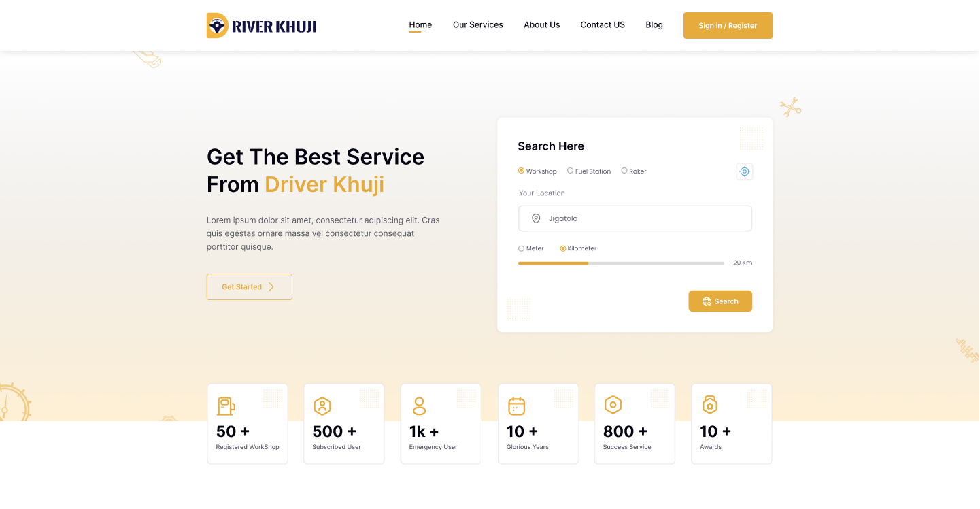Viewport: 980px width, 509px height.
Task: Click the Awards badge icon
Action: point(710,405)
